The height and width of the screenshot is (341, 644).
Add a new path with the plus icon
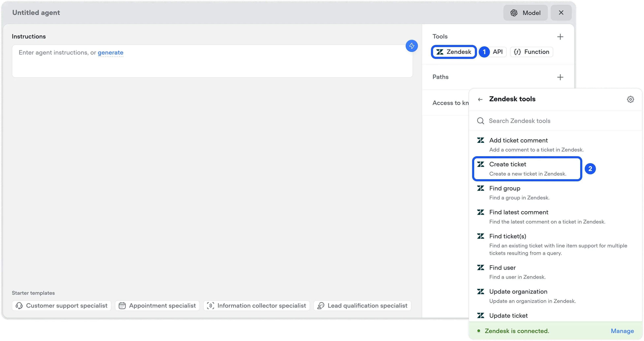point(560,77)
